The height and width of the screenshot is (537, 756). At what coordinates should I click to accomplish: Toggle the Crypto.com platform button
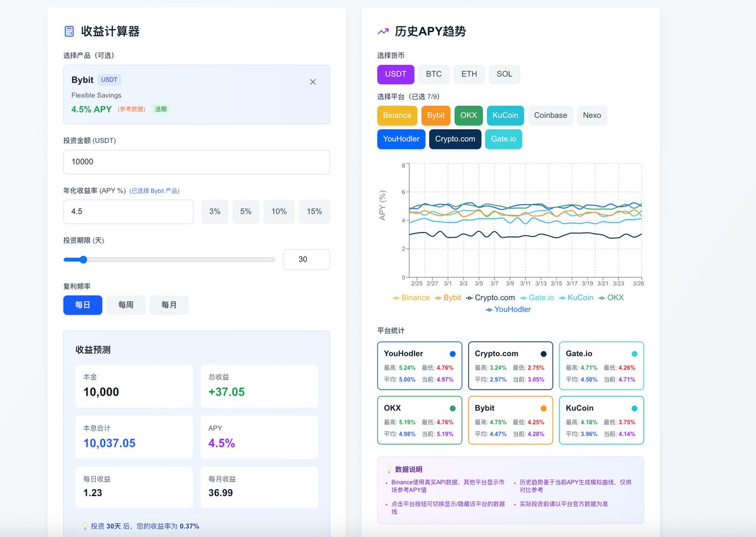[x=455, y=139]
